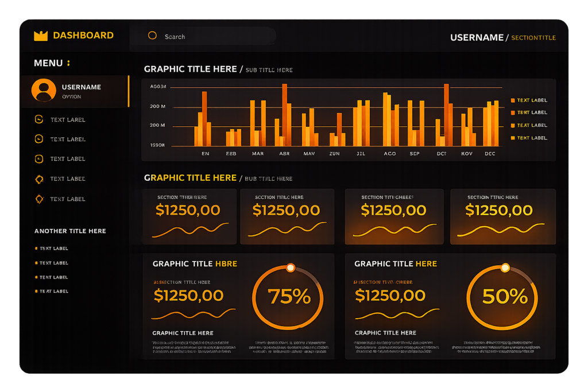Open the USERNAME header at top right
Screen dimensions: 588x392
click(477, 37)
